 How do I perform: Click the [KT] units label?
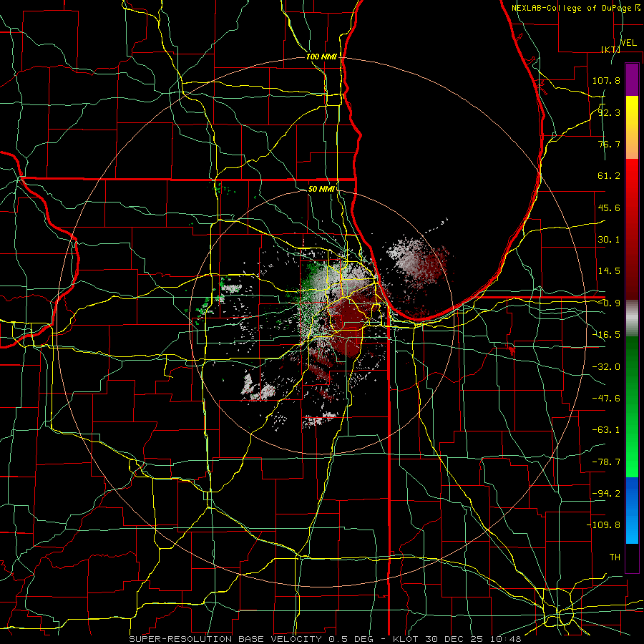tap(610, 49)
